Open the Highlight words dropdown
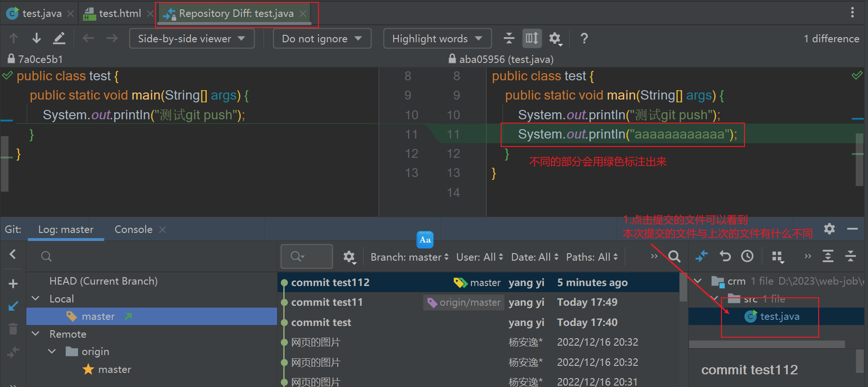The height and width of the screenshot is (387, 868). point(437,39)
